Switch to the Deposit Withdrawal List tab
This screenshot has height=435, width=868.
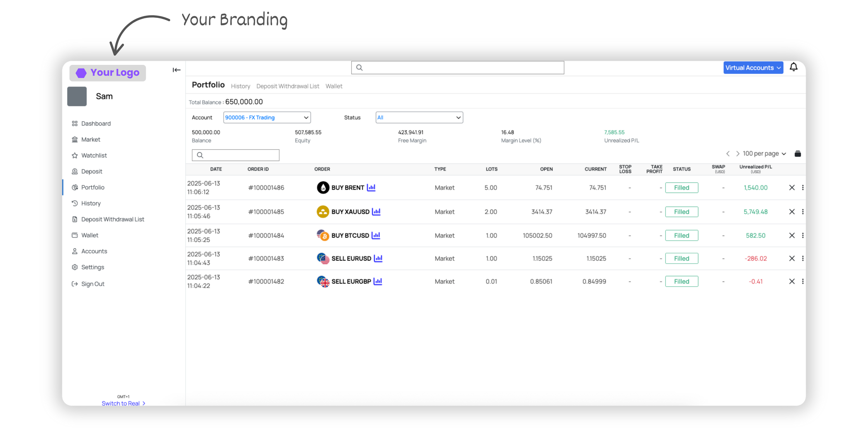[287, 86]
